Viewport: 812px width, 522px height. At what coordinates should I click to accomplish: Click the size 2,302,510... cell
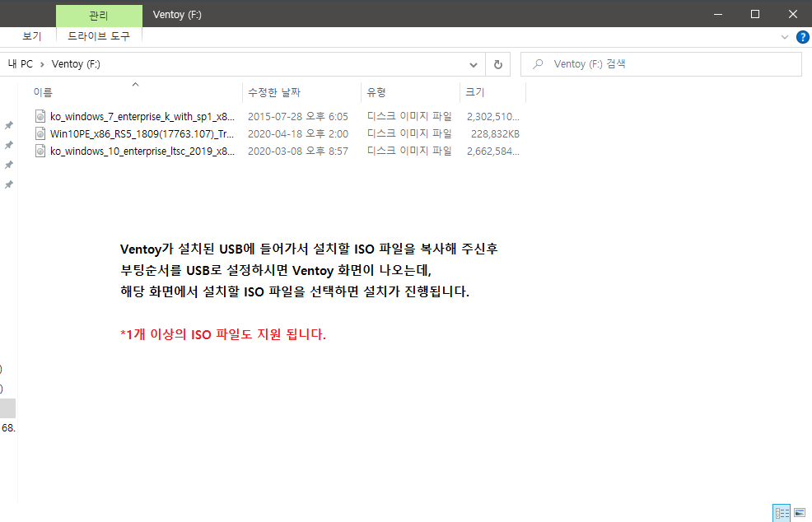click(x=493, y=117)
